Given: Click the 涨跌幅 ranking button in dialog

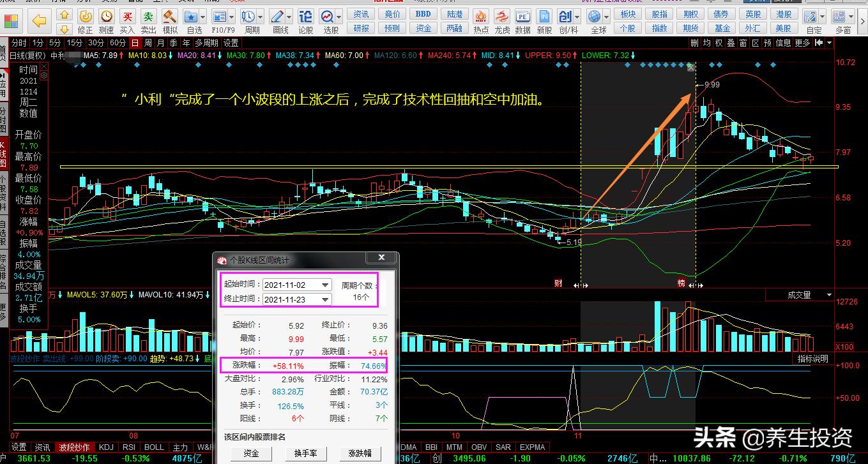Looking at the screenshot, I should tap(360, 453).
